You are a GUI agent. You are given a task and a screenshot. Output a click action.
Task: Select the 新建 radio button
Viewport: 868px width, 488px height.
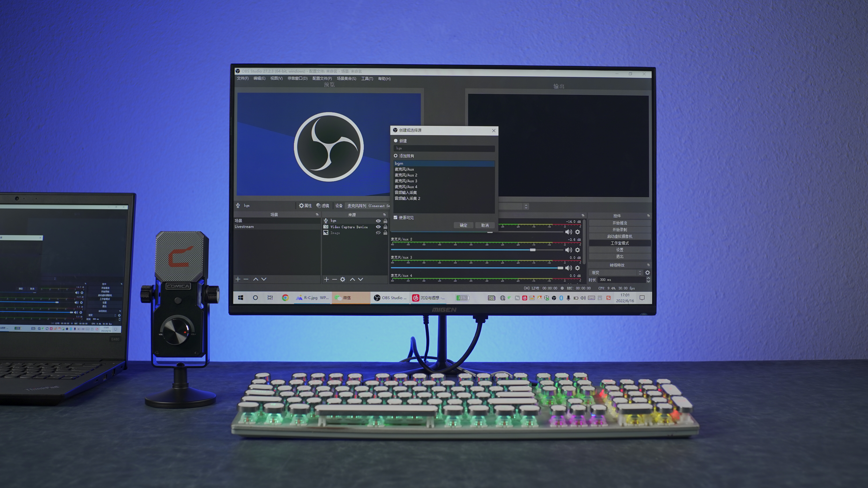(396, 141)
